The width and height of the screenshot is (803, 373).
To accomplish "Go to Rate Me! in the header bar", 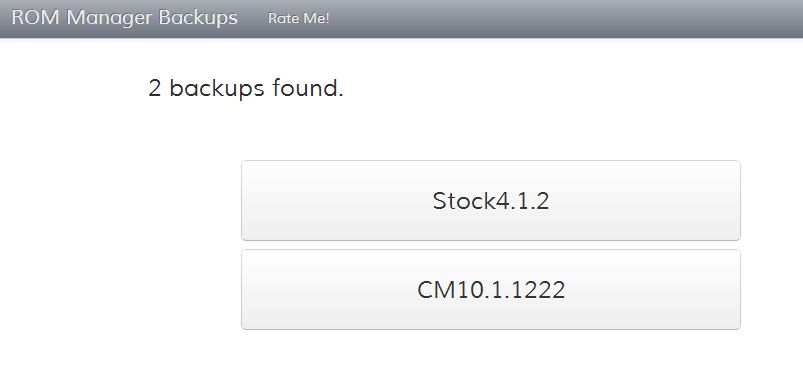I will pos(299,18).
